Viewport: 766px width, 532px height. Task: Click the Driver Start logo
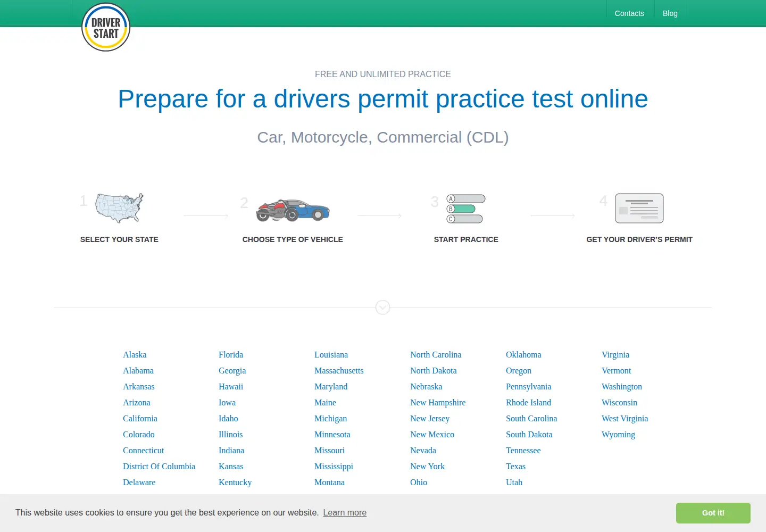coord(106,27)
